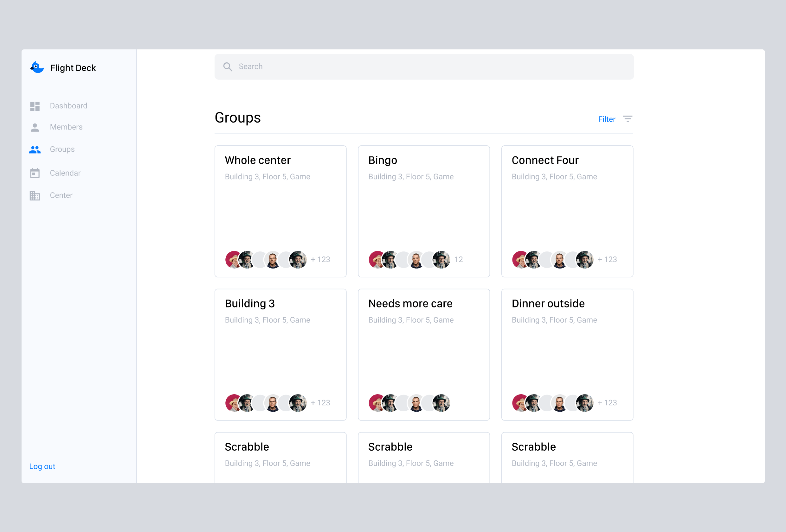Open the Whole center group card
The image size is (786, 532).
click(x=280, y=211)
